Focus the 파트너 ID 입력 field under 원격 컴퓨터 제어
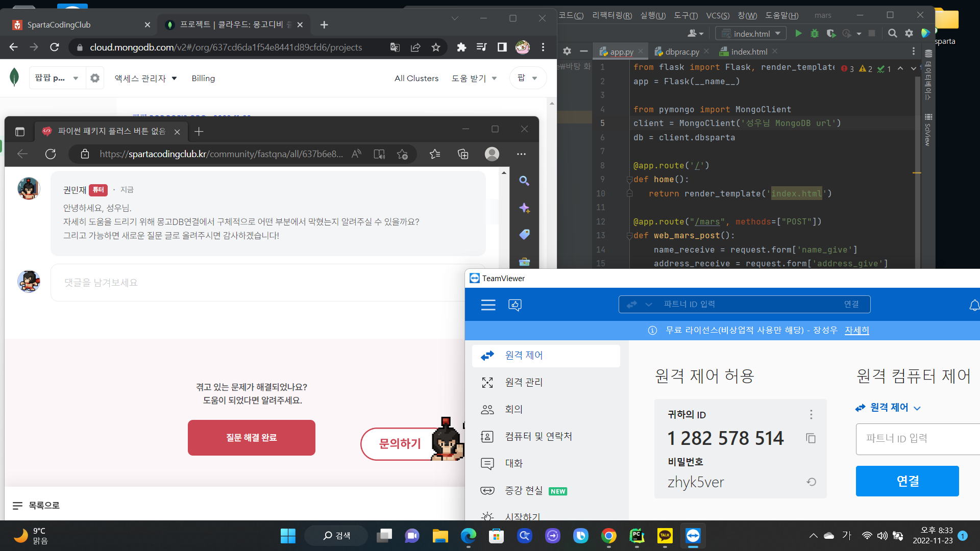This screenshot has height=551, width=980. tap(918, 439)
